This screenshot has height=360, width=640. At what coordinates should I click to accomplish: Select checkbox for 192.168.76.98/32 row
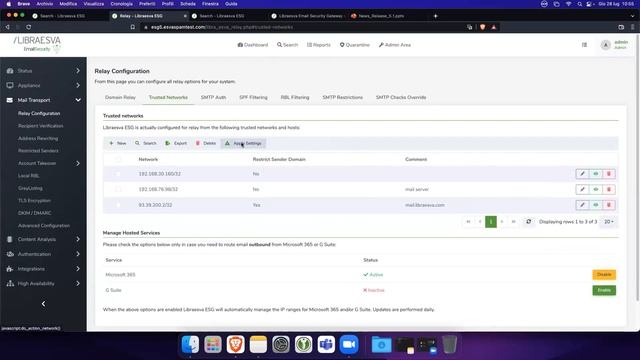(118, 189)
